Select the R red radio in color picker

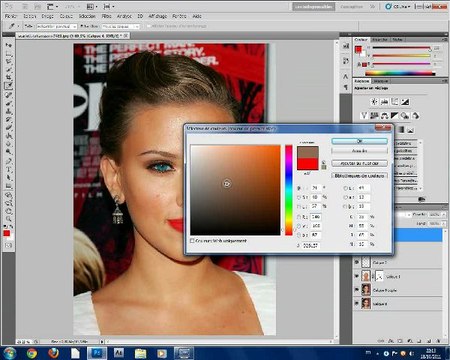(299, 217)
